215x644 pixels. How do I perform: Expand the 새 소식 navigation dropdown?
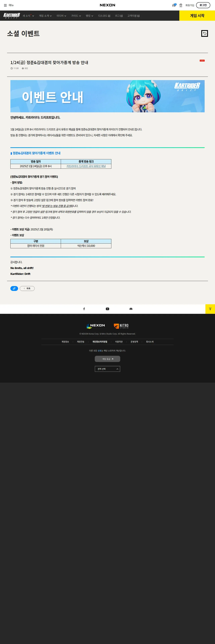pos(28,16)
